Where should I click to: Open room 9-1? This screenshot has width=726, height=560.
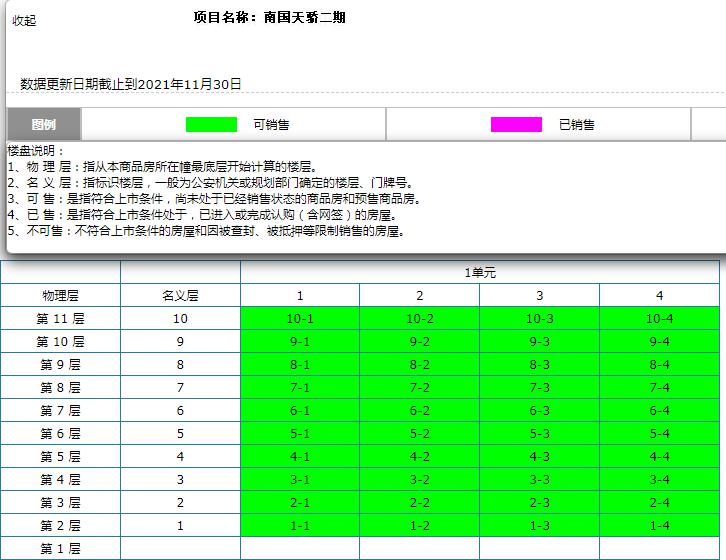[x=300, y=341]
